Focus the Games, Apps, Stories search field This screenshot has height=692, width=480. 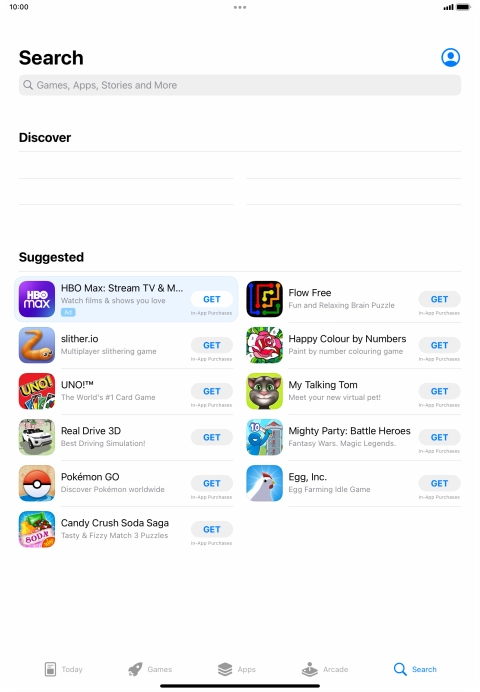(240, 85)
